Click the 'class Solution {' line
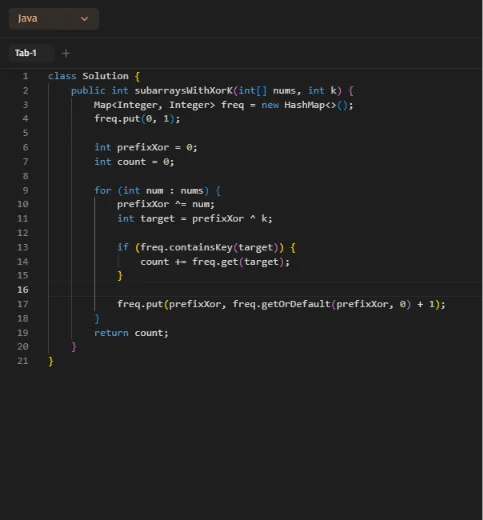The height and width of the screenshot is (520, 483). click(94, 76)
